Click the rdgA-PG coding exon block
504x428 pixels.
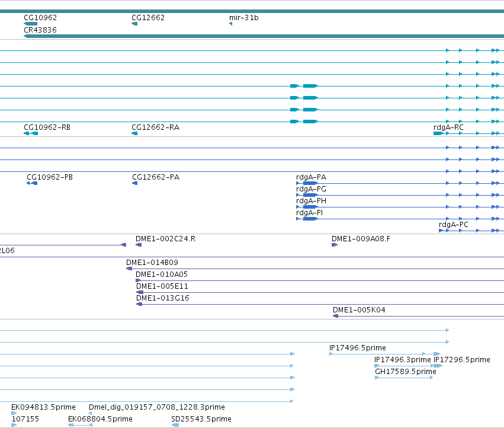coord(310,196)
